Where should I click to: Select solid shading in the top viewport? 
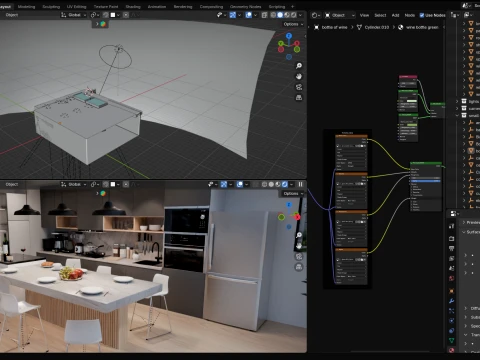click(x=280, y=15)
